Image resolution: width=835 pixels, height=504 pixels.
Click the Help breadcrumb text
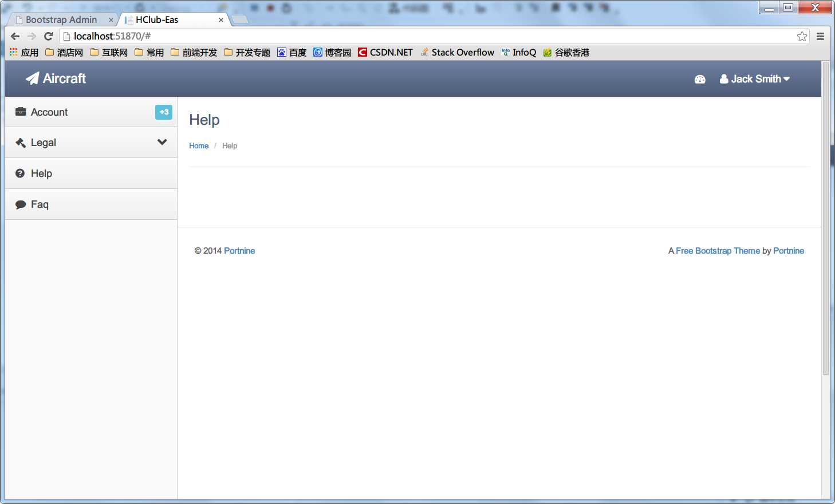click(230, 146)
